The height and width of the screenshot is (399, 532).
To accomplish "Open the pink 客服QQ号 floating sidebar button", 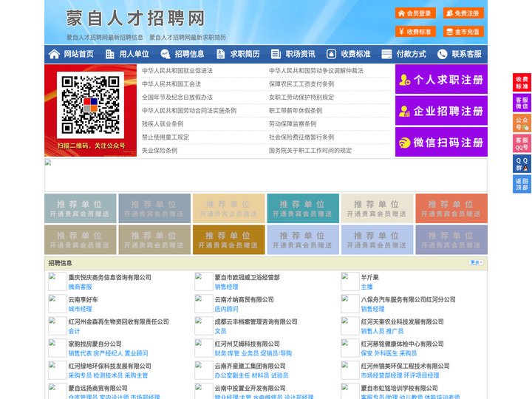I will click(x=522, y=143).
